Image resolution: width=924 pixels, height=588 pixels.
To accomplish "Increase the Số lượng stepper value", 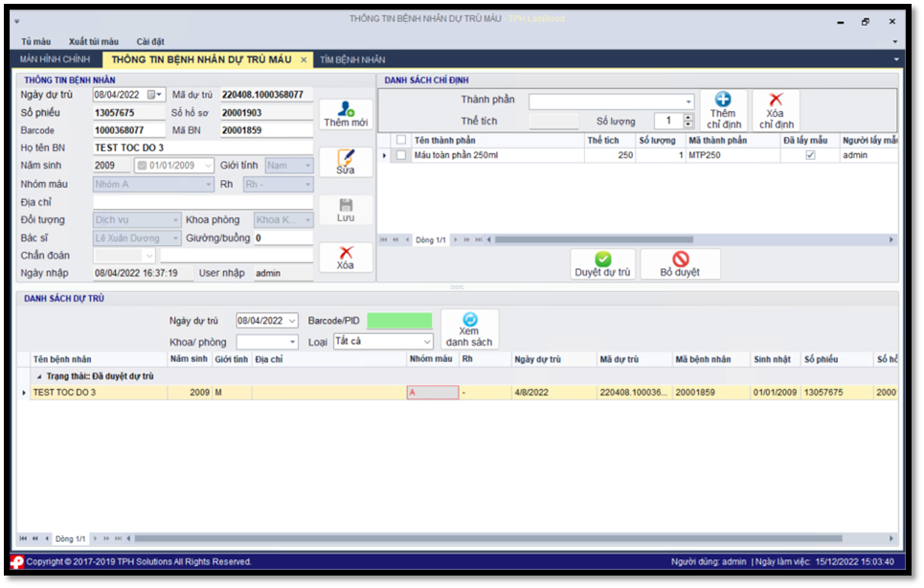I will coord(687,118).
